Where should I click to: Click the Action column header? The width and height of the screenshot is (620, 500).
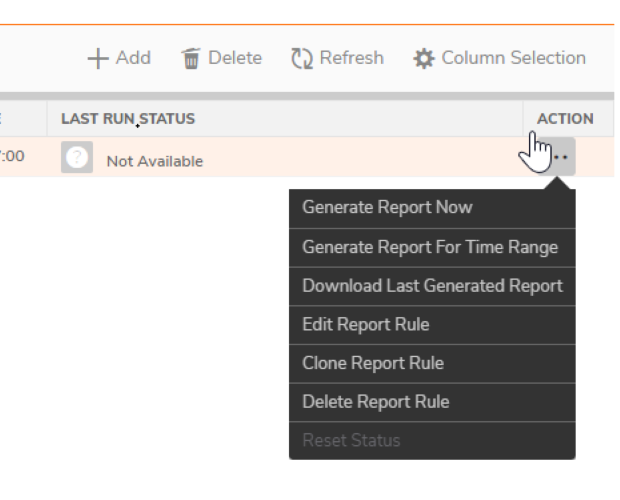[565, 119]
